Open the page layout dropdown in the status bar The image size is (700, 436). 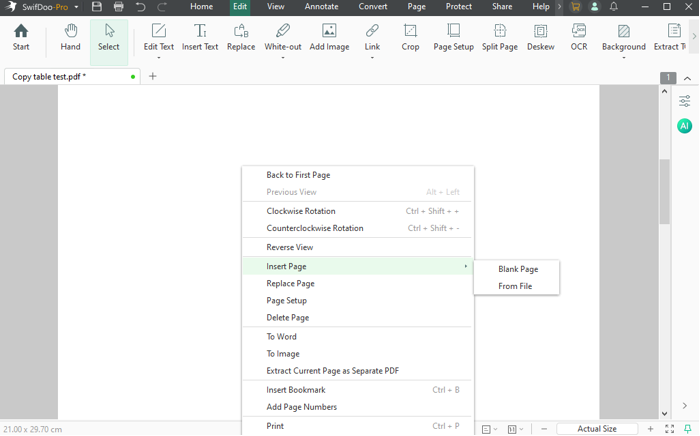489,429
